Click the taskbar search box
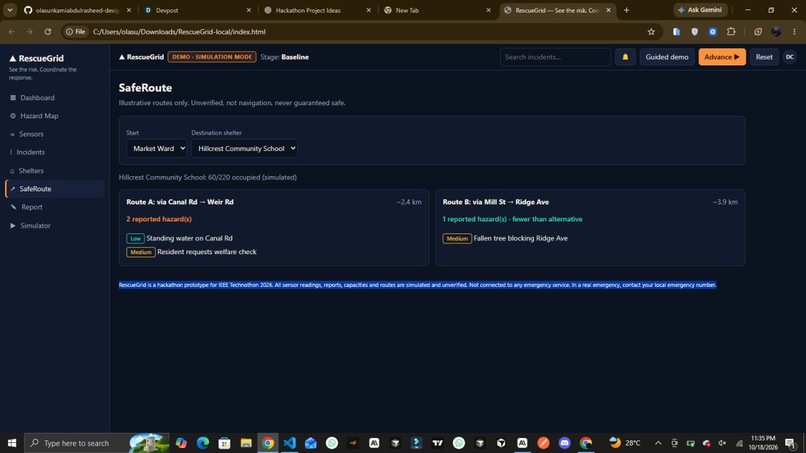Screen dimensions: 806x453 click(98, 443)
